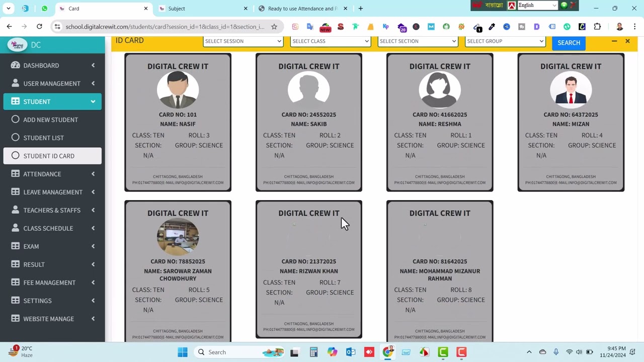Go back using the browser back arrow
Image resolution: width=644 pixels, height=362 pixels.
9,27
